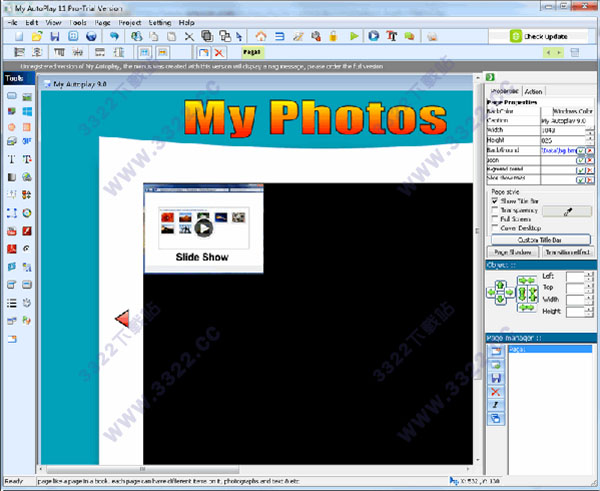
Task: Click the Object Height value spinner
Action: click(x=589, y=312)
